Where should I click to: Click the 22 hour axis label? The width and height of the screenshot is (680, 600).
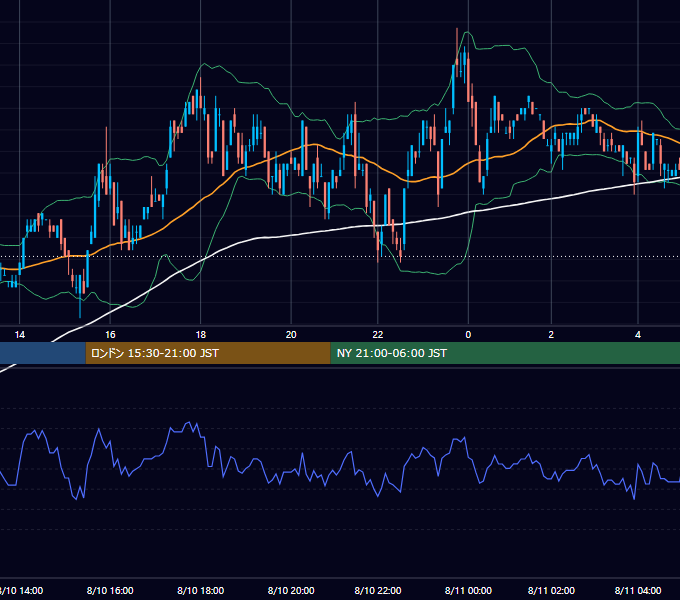[x=378, y=335]
